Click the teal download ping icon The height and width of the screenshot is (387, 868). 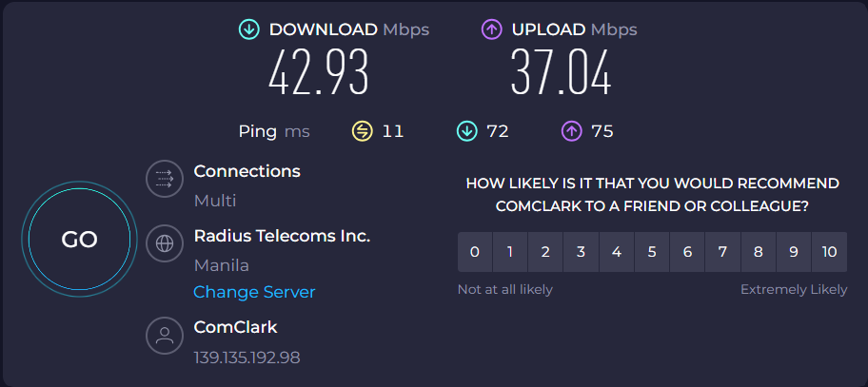pyautogui.click(x=466, y=131)
